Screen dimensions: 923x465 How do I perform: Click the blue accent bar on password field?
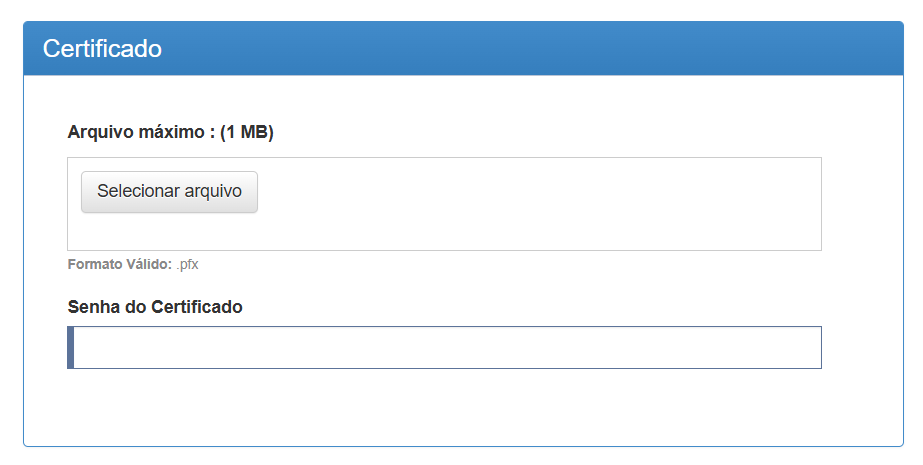click(x=71, y=347)
